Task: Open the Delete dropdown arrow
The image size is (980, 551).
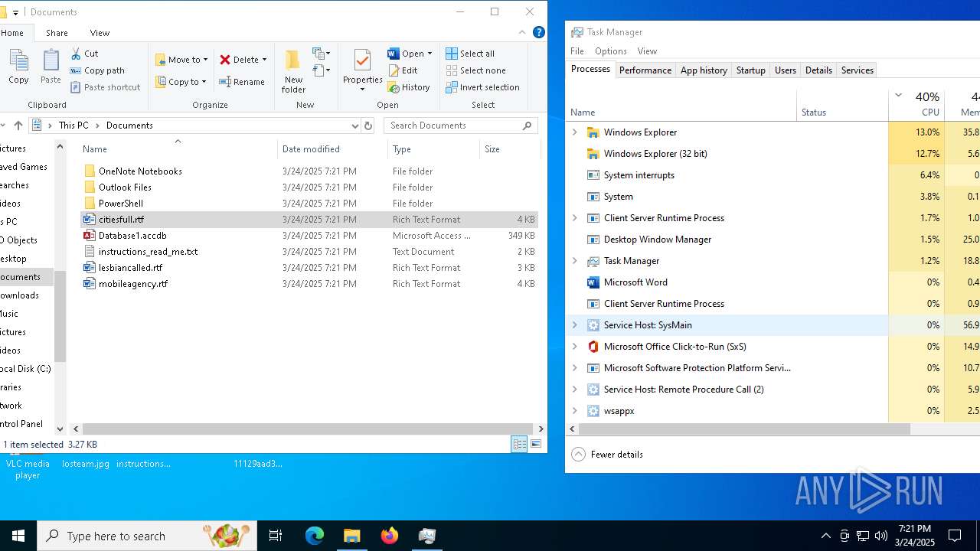Action: point(264,60)
